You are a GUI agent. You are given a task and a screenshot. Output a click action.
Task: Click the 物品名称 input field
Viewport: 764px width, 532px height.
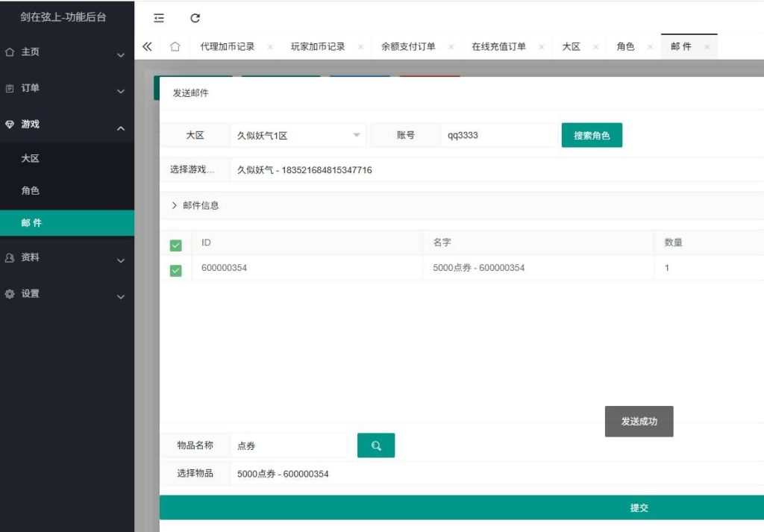pos(289,445)
